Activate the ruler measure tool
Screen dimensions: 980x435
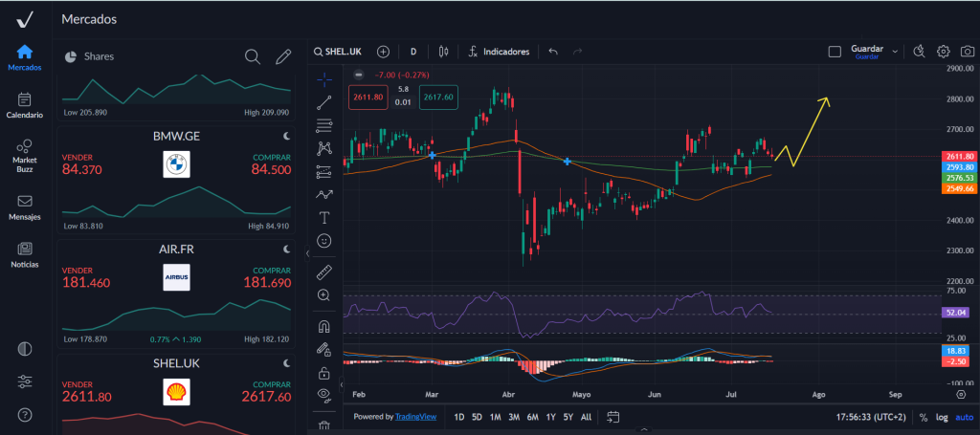click(x=323, y=272)
